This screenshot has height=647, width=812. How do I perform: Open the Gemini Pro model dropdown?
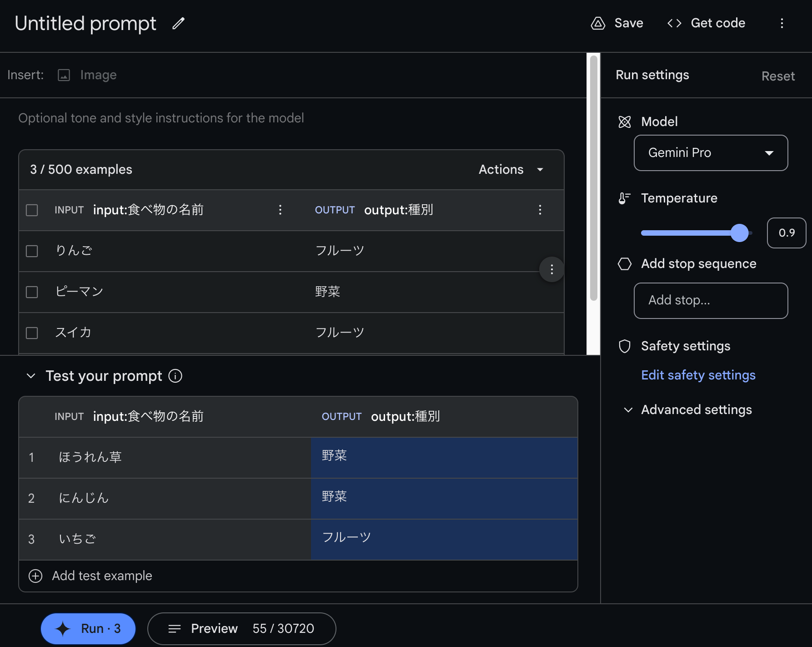pyautogui.click(x=711, y=153)
